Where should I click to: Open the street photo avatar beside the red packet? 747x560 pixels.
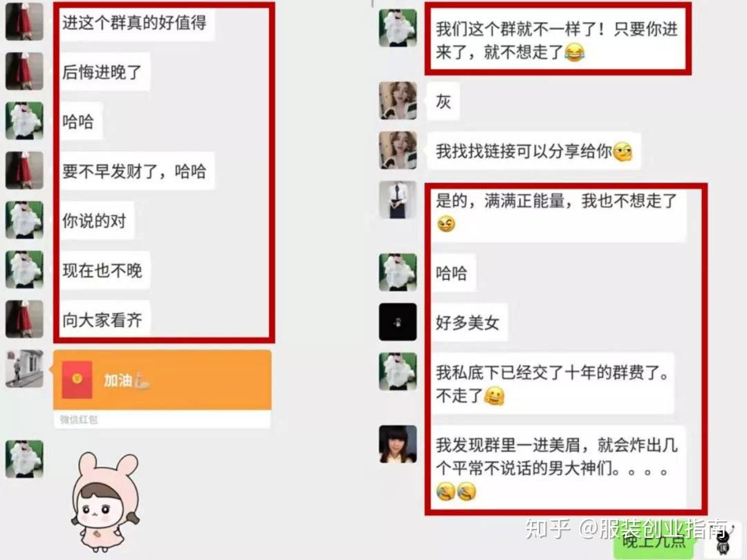[x=24, y=369]
